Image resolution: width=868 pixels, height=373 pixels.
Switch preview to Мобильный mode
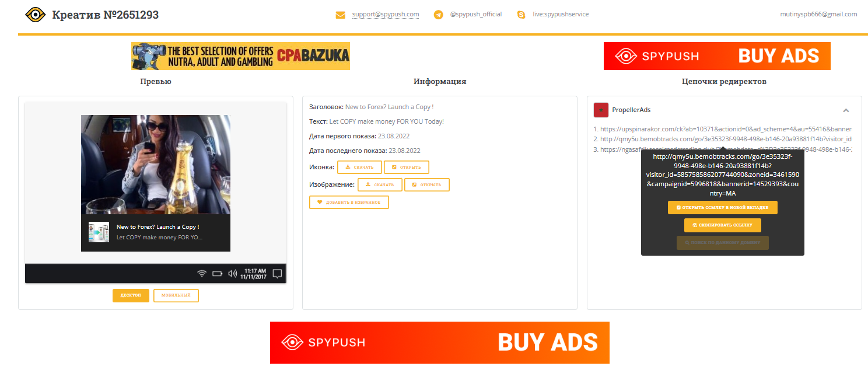(x=176, y=295)
